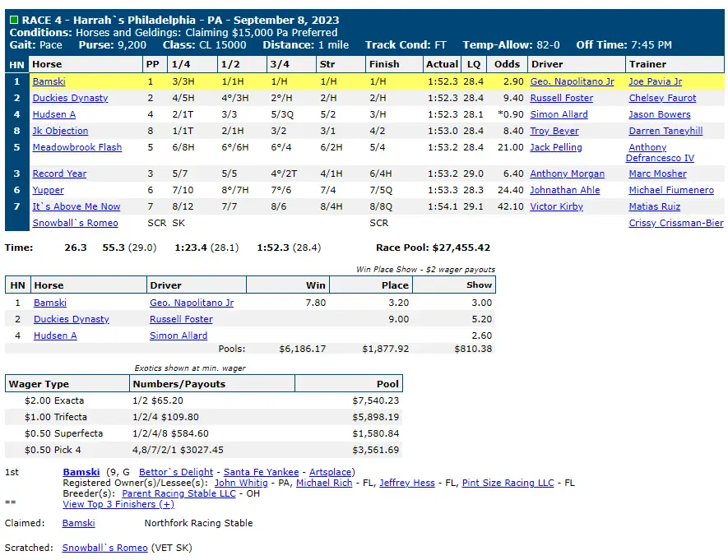
Task: Click Superfecta payout 1/2/4/8 $584.60
Action: pyautogui.click(x=170, y=434)
